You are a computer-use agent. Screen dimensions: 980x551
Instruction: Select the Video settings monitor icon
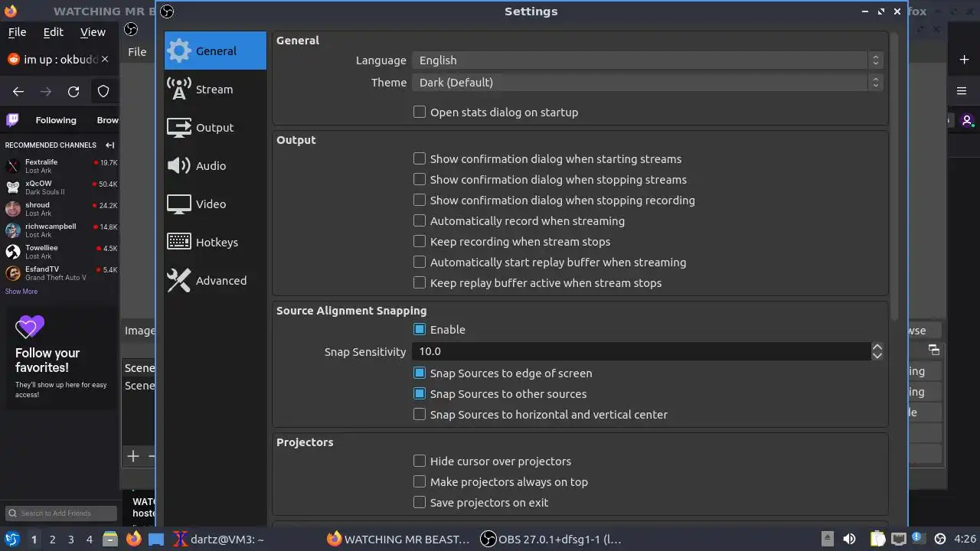click(179, 204)
